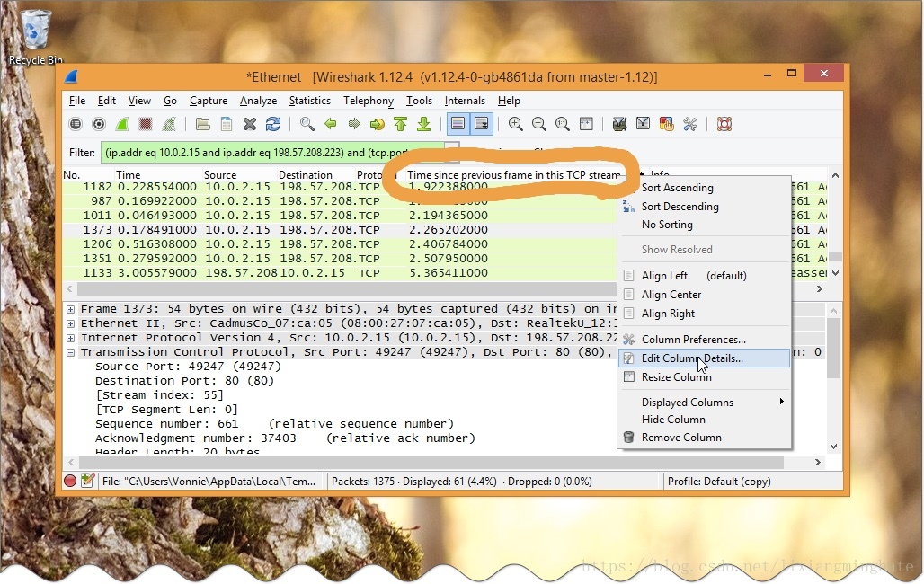Choose Resize Column entry
Viewport: 924px width, 584px height.
[704, 377]
